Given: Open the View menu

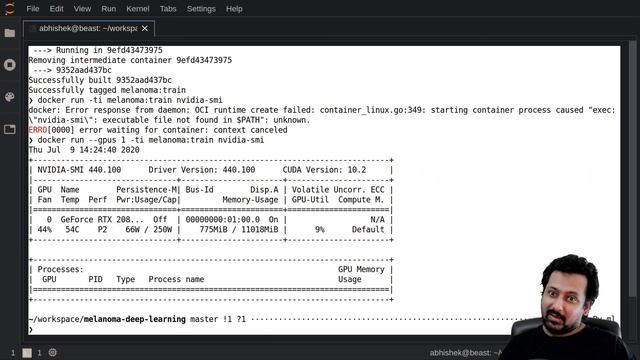Looking at the screenshot, I should (82, 9).
